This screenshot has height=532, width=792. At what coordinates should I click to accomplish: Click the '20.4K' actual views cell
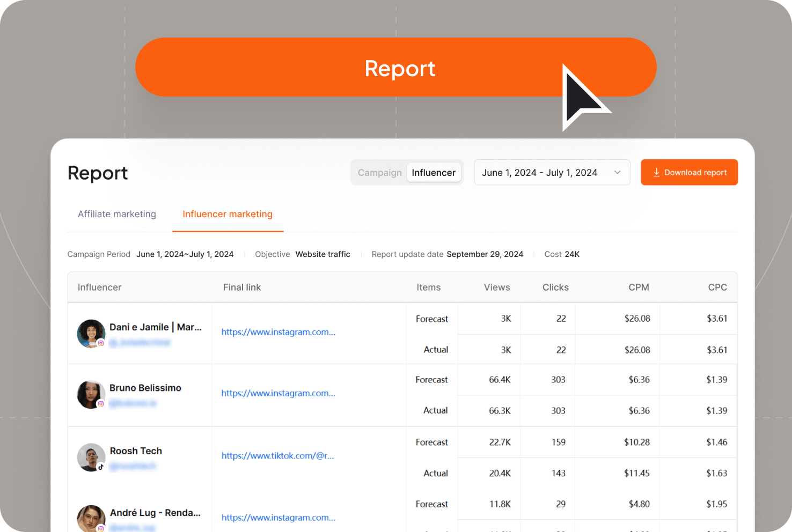click(x=500, y=474)
